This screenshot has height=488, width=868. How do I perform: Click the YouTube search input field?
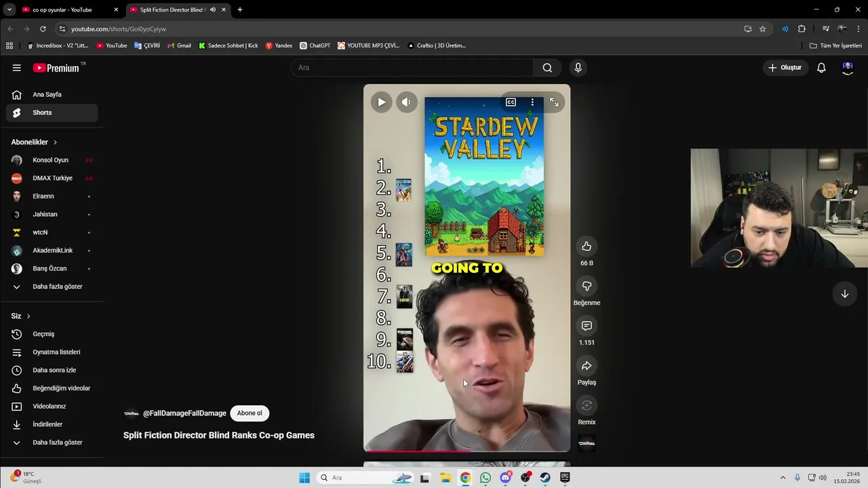tap(412, 68)
